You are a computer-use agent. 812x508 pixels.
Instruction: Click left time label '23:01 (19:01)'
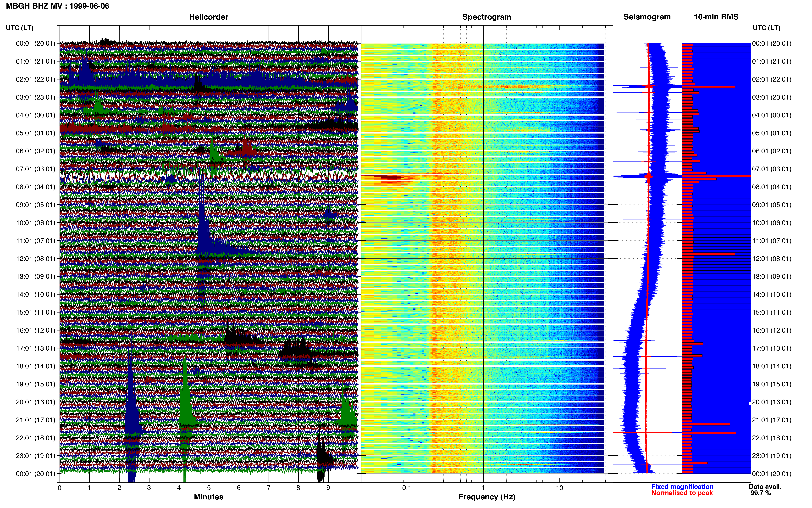click(x=35, y=456)
